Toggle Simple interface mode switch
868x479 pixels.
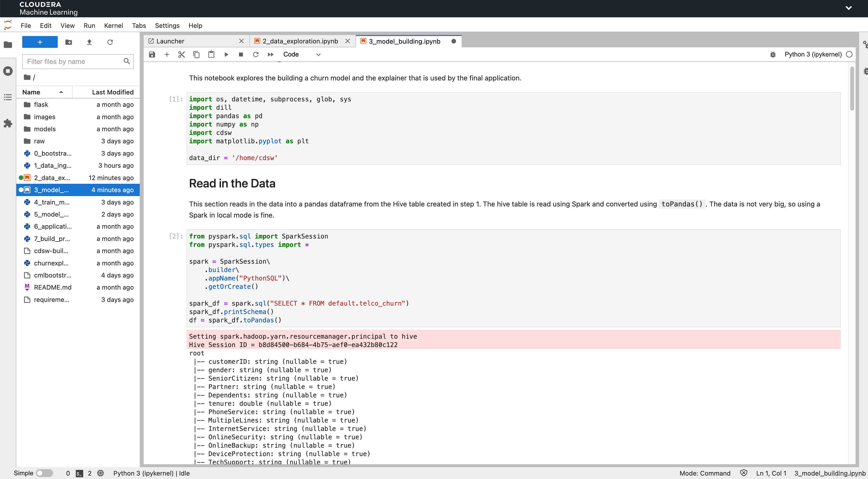[x=44, y=473]
